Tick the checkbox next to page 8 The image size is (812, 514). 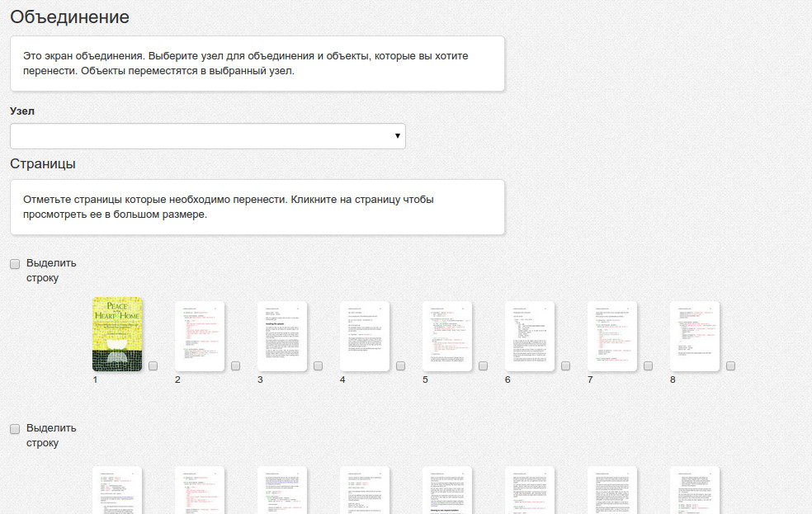[731, 366]
